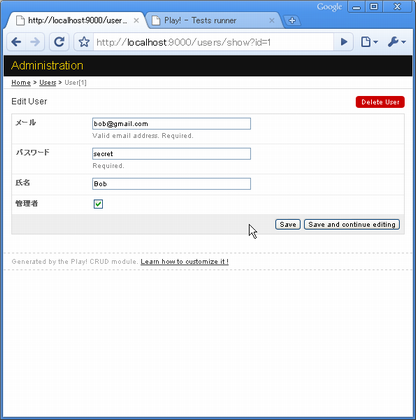This screenshot has width=416, height=420.
Task: Open the page menu dropdown
Action: point(369,42)
